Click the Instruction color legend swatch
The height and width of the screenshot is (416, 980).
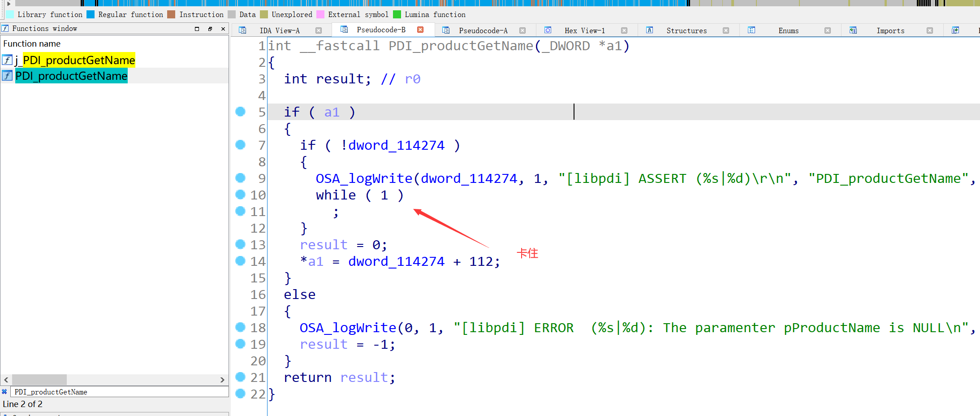point(171,14)
